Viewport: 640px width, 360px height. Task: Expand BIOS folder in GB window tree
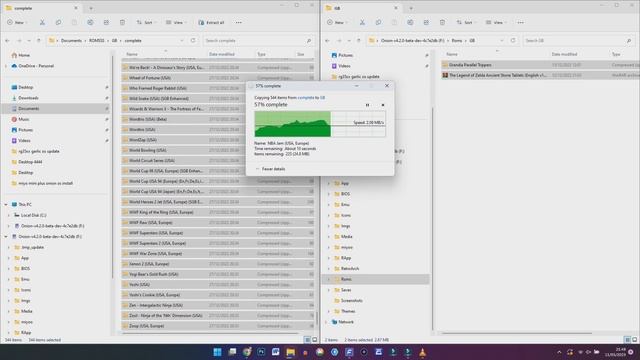(329, 194)
